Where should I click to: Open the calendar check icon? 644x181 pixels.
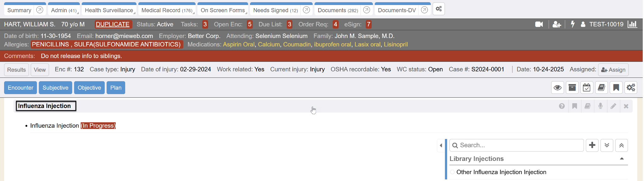click(x=587, y=88)
